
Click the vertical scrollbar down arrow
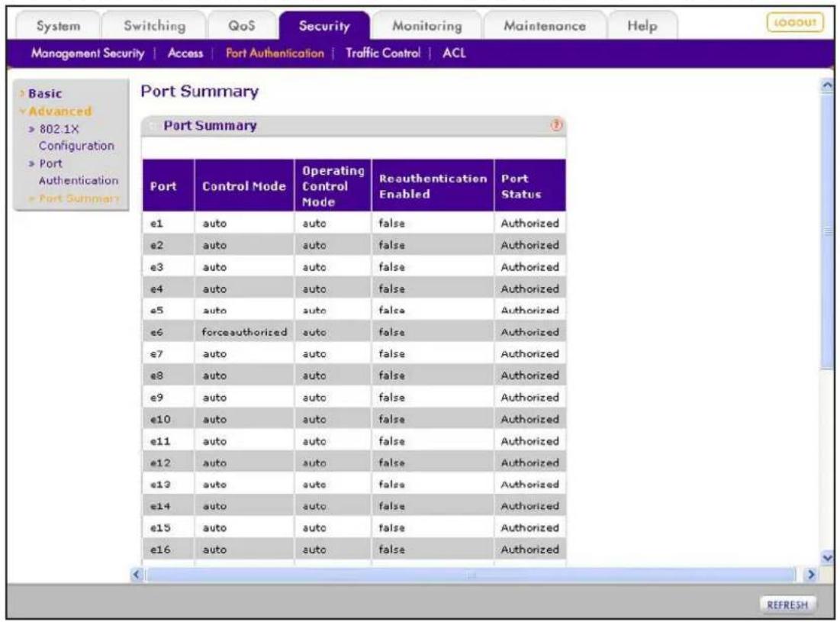pos(827,558)
